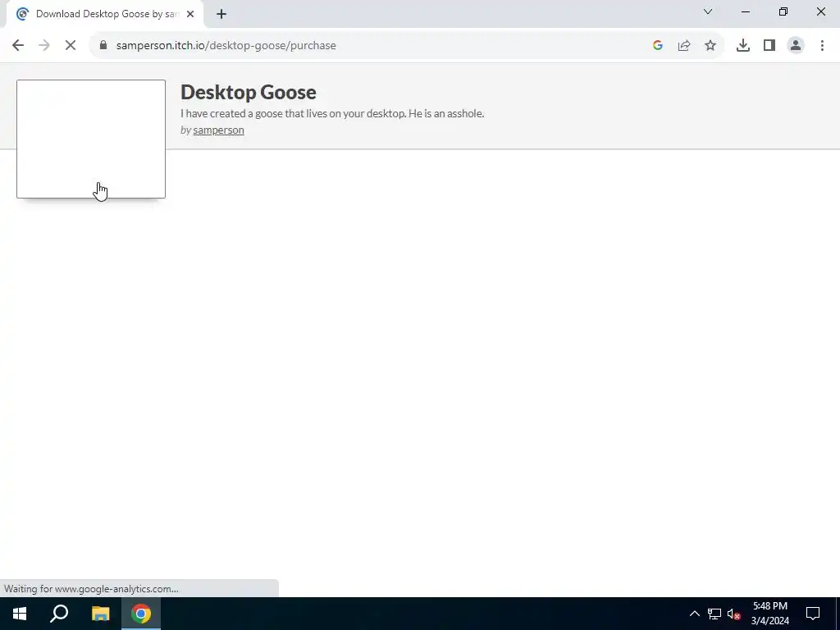Screen dimensions: 840x630
Task: Click the forward navigation arrow
Action: pyautogui.click(x=44, y=46)
